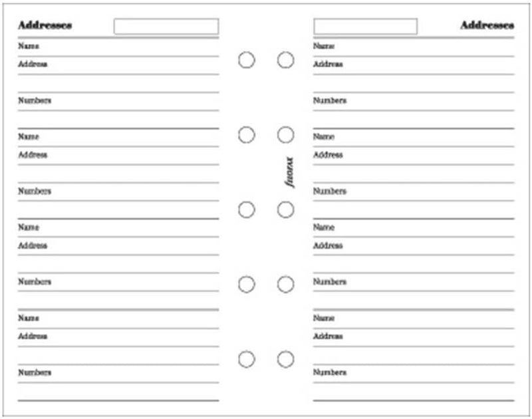Screen dimensions: 532x419
Task: Click the index box beside left Addresses heading
Action: coord(166,27)
